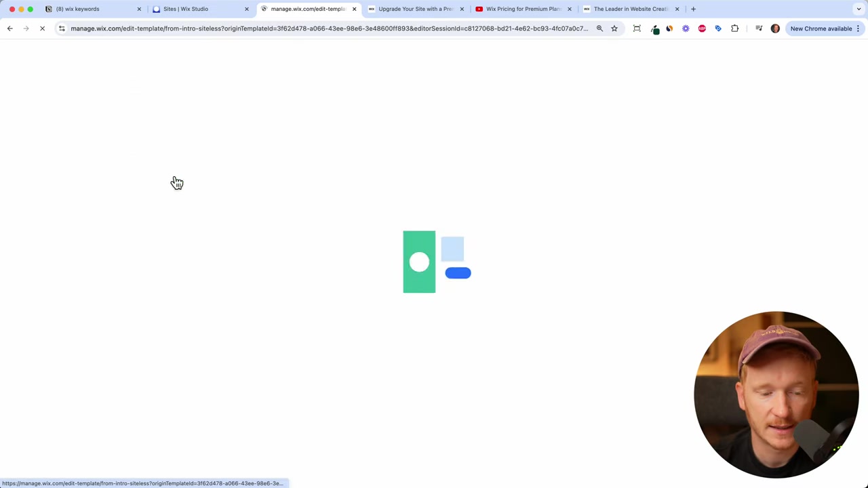Open the purple starburst extension

click(686, 28)
